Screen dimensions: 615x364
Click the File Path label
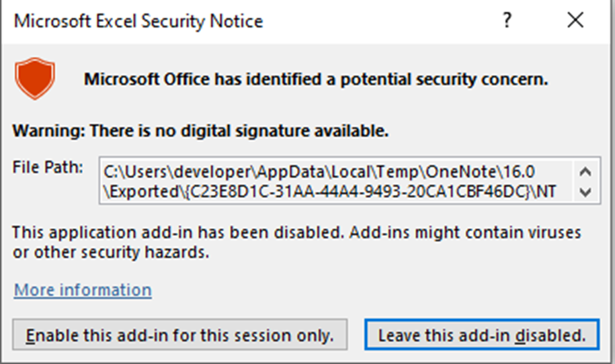point(48,167)
